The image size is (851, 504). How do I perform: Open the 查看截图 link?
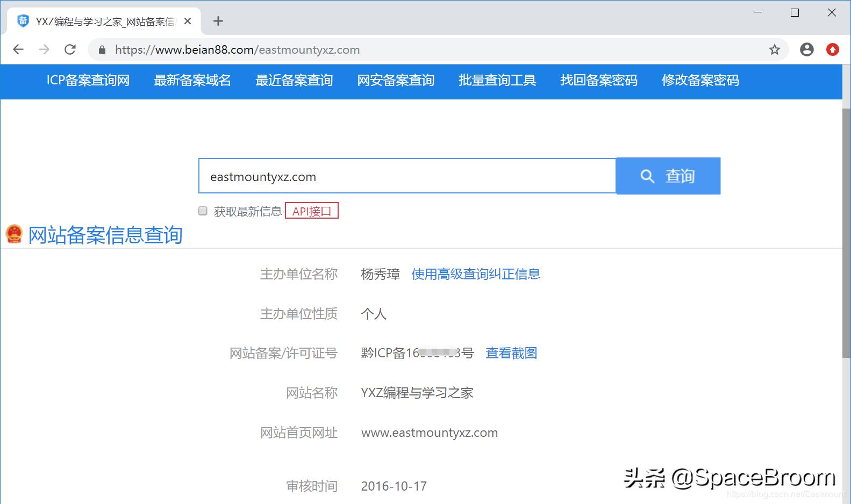tap(511, 353)
